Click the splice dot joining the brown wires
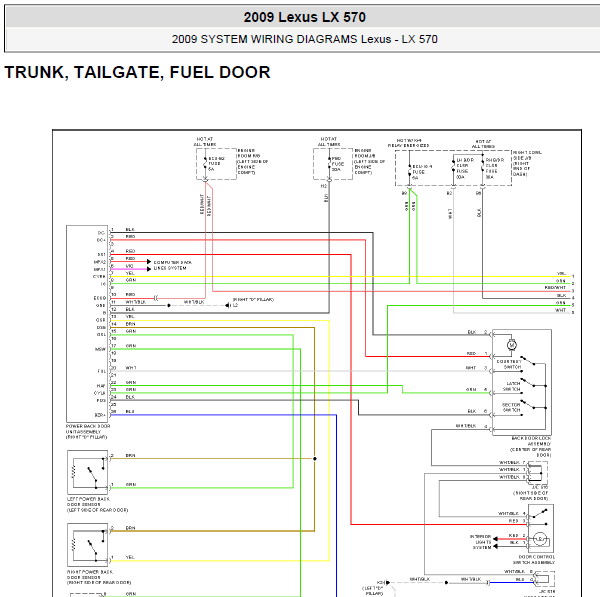 pos(315,458)
